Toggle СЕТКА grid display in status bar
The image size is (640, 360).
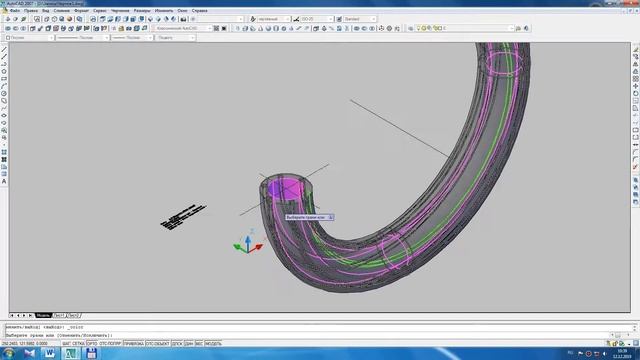point(78,344)
